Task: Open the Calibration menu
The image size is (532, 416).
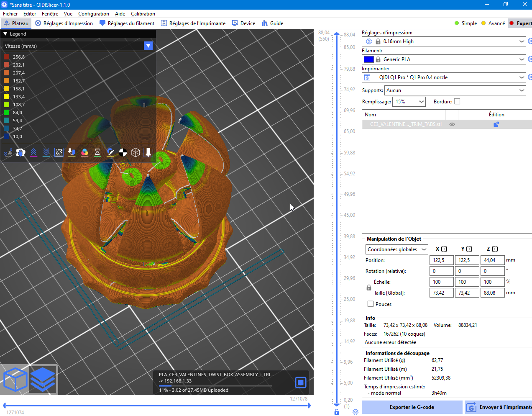Action: pyautogui.click(x=143, y=14)
